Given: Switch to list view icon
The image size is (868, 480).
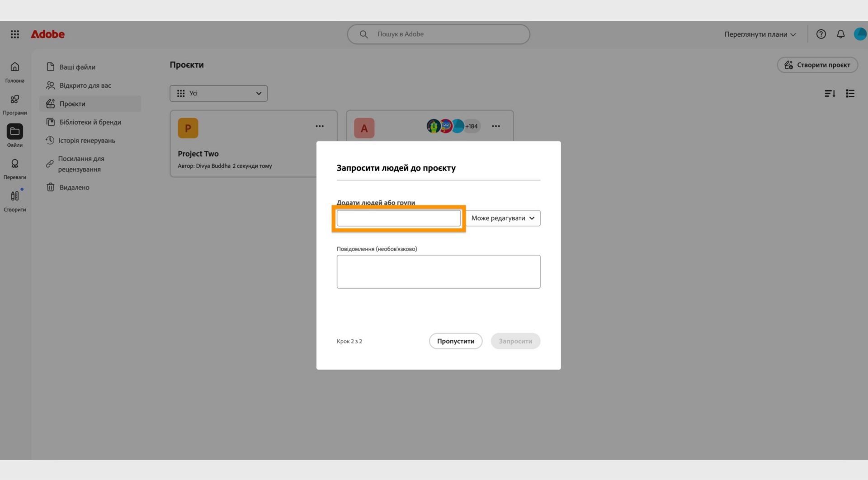Looking at the screenshot, I should 850,94.
